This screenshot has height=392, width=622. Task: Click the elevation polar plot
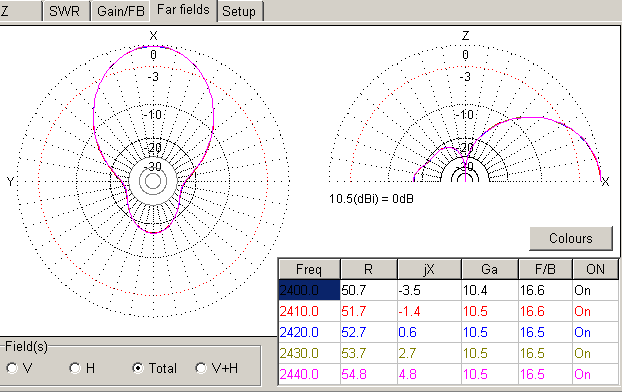pyautogui.click(x=465, y=113)
